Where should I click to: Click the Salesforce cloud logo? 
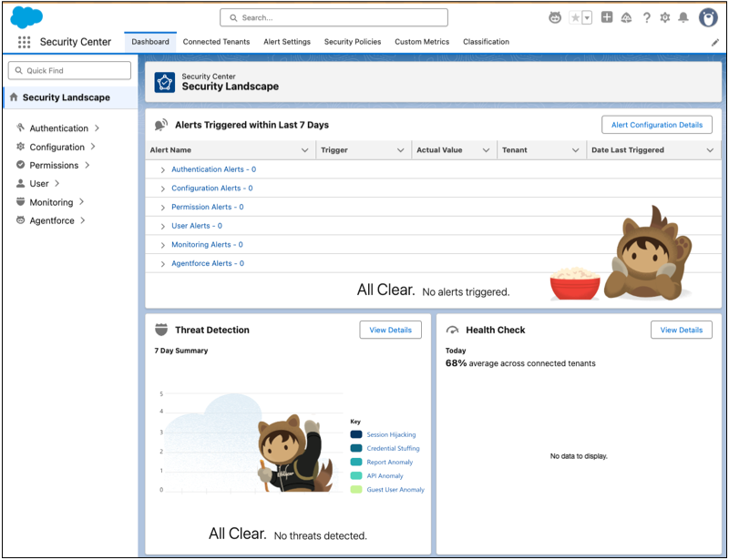click(x=27, y=17)
